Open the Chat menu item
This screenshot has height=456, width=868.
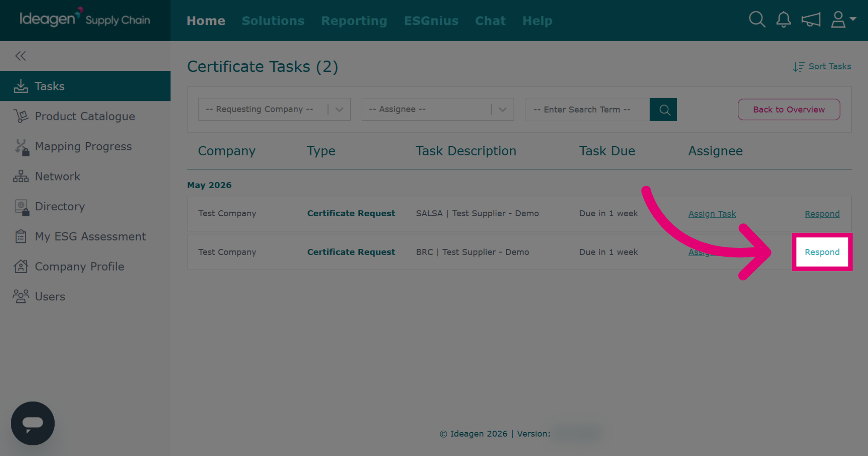[490, 21]
